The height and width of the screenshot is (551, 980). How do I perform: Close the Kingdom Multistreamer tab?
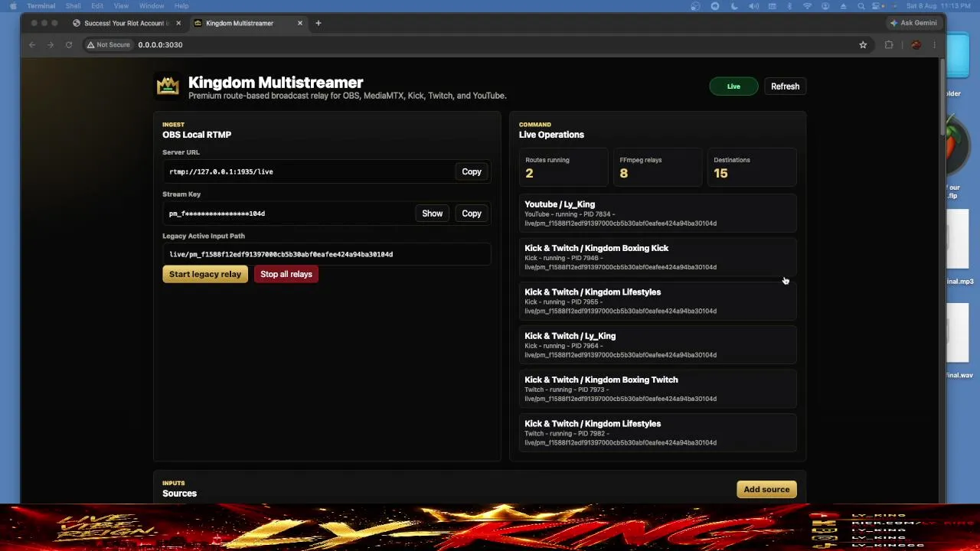(300, 23)
